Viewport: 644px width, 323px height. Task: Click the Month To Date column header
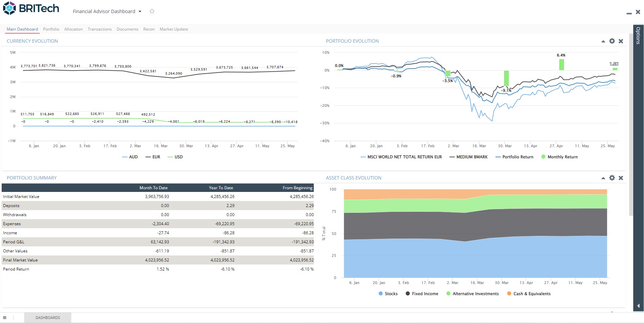153,188
